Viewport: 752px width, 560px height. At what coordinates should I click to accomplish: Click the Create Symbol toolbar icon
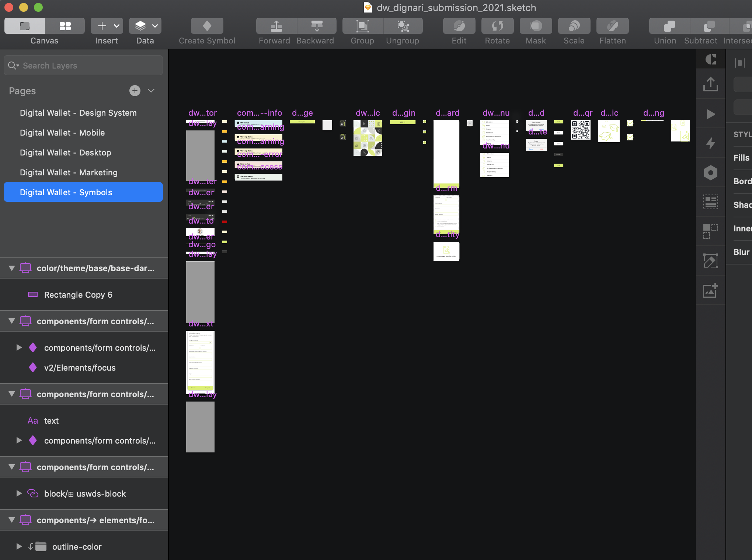207,26
